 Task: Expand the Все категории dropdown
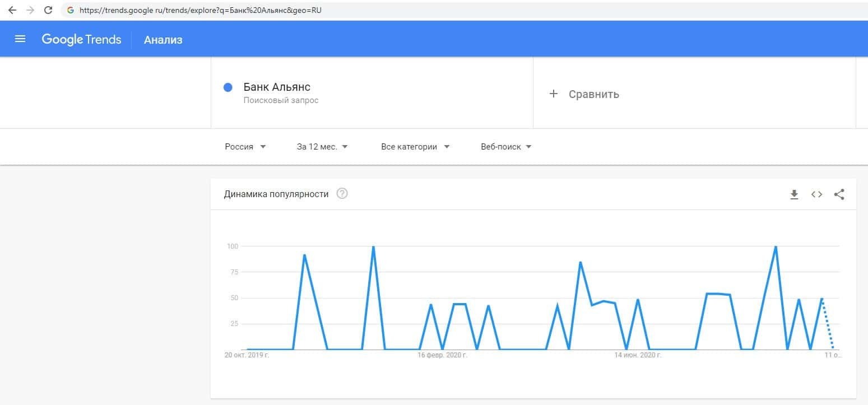(x=415, y=147)
